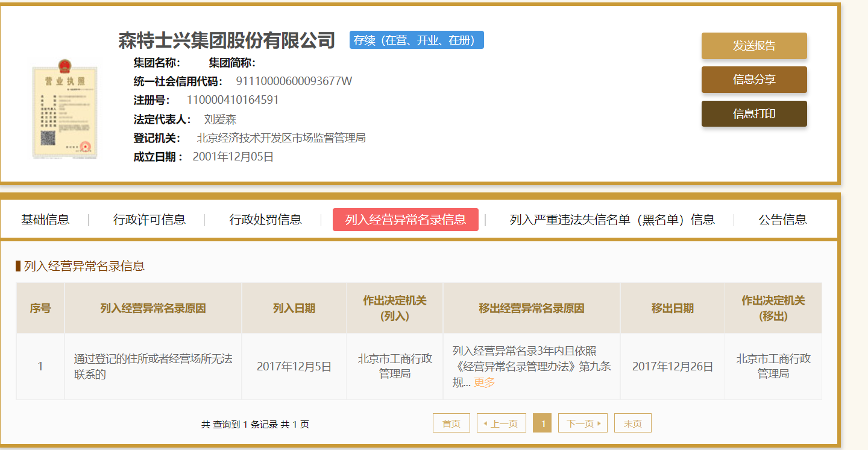The height and width of the screenshot is (450, 868).
Task: Click listing date cell 2017年12月5日
Action: click(x=294, y=366)
